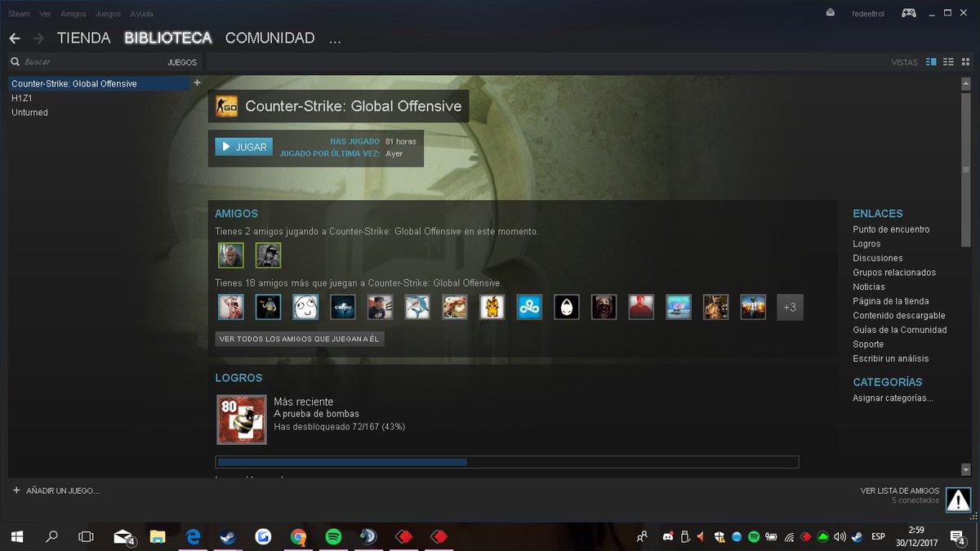Go to the BIBLIOTECA tab
980x551 pixels.
(x=168, y=38)
